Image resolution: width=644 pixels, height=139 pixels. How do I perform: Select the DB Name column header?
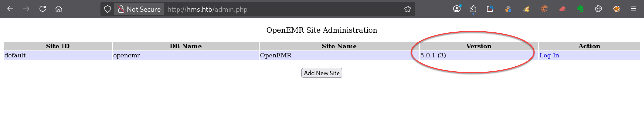click(185, 46)
